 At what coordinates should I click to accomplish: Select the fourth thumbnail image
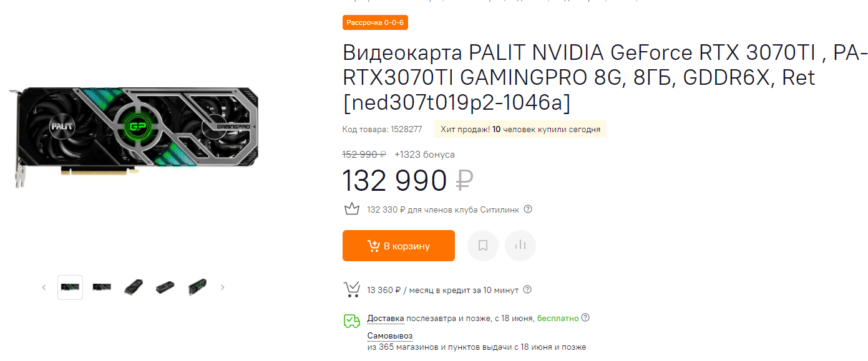pos(165,287)
